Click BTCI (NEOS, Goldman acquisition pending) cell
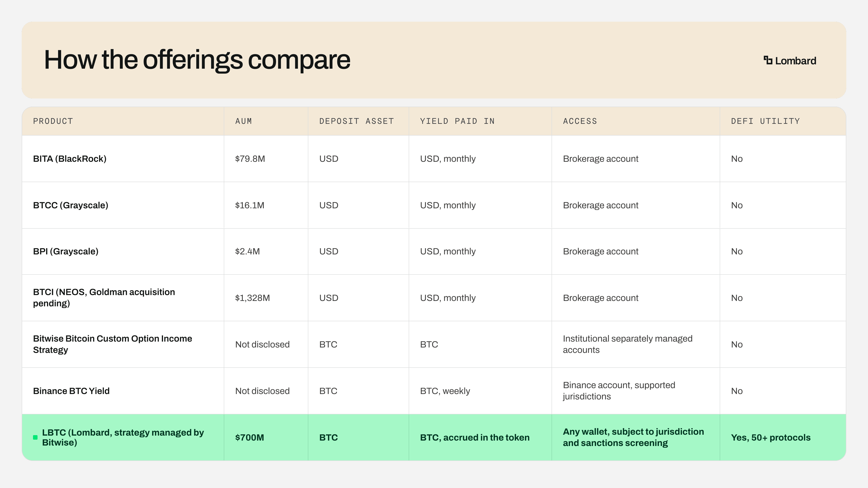The image size is (868, 488). 104,298
